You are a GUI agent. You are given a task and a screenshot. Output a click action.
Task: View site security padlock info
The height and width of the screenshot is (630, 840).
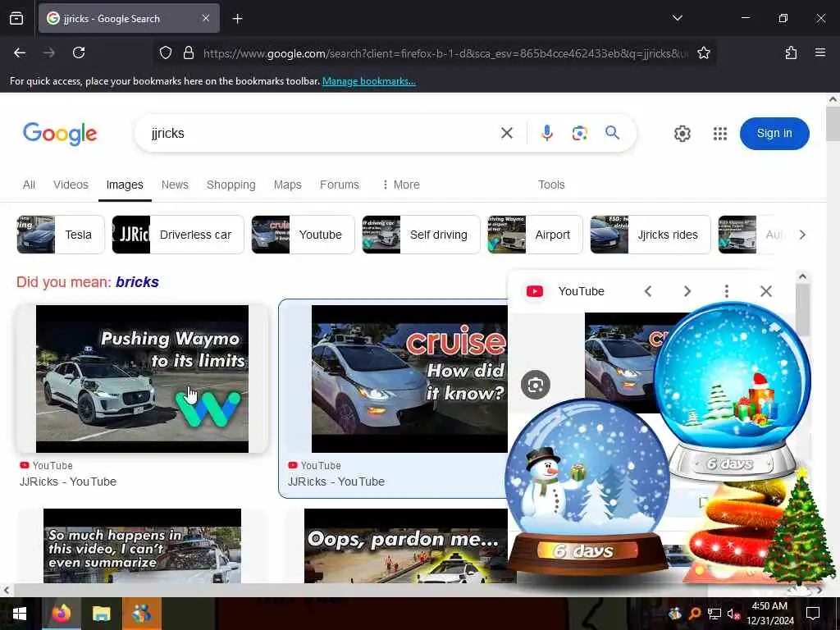pos(189,52)
